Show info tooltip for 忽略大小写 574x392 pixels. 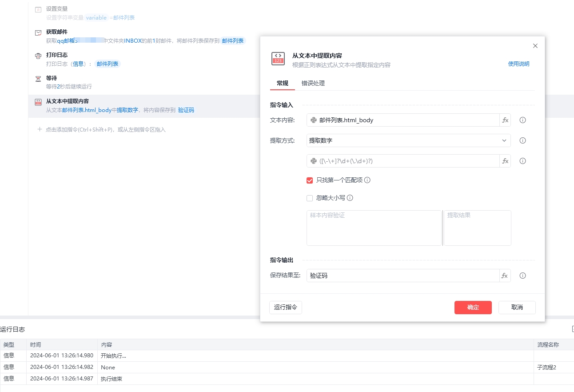coord(350,198)
